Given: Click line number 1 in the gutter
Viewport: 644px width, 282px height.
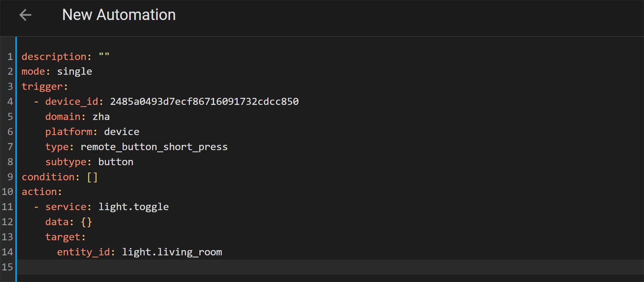Looking at the screenshot, I should click(x=10, y=56).
